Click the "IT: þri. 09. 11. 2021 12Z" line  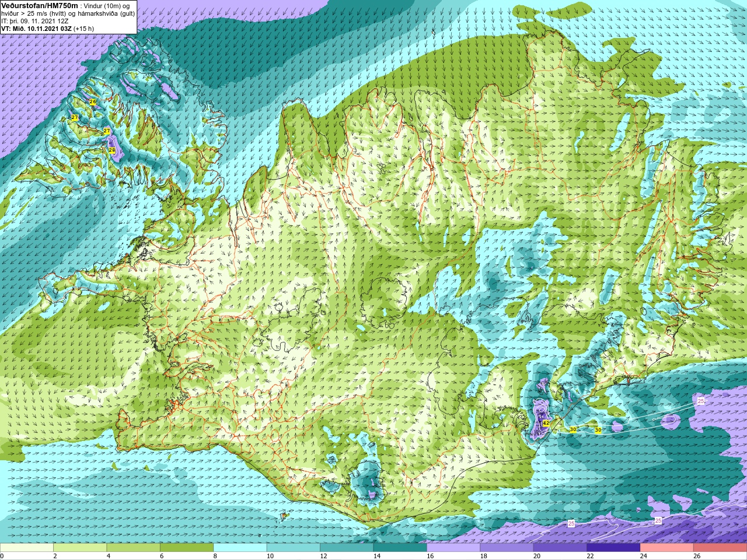pos(35,21)
